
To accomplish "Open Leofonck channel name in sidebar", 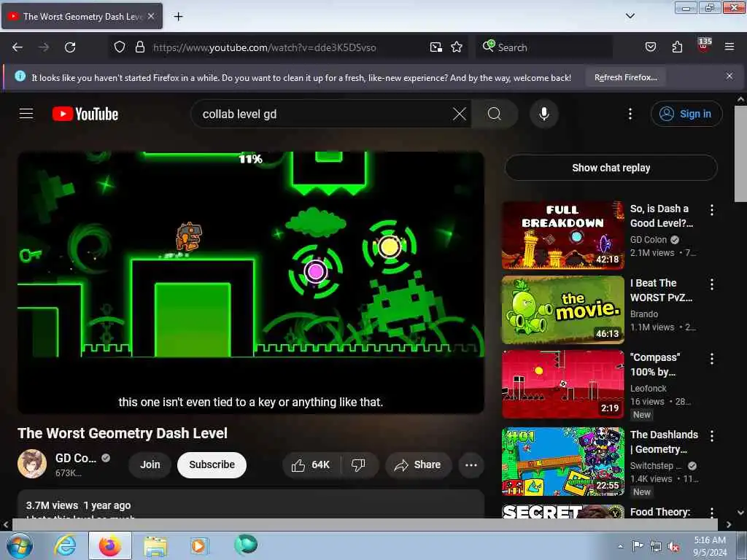I will (x=648, y=388).
